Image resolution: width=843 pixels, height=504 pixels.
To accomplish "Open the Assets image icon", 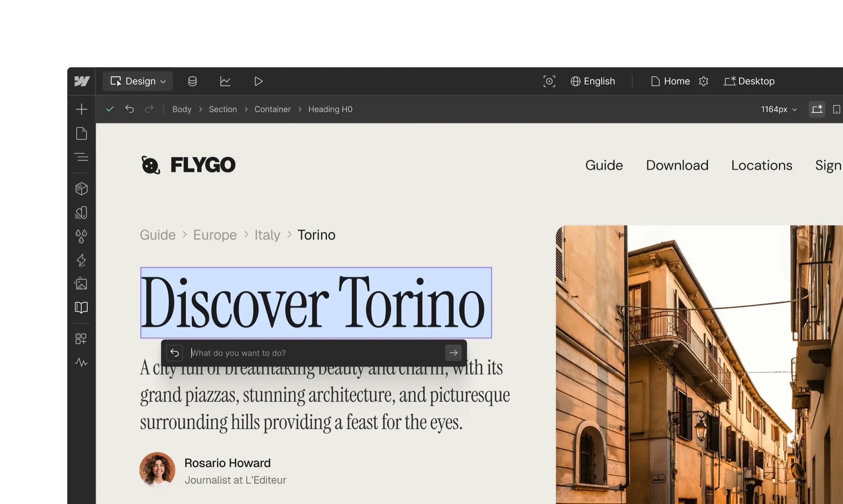I will coord(81,284).
